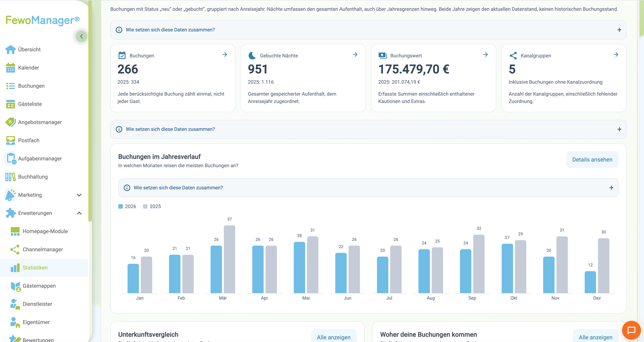Expand top 'Wie setzen sich diese Daten zusammen?' plus

point(619,30)
